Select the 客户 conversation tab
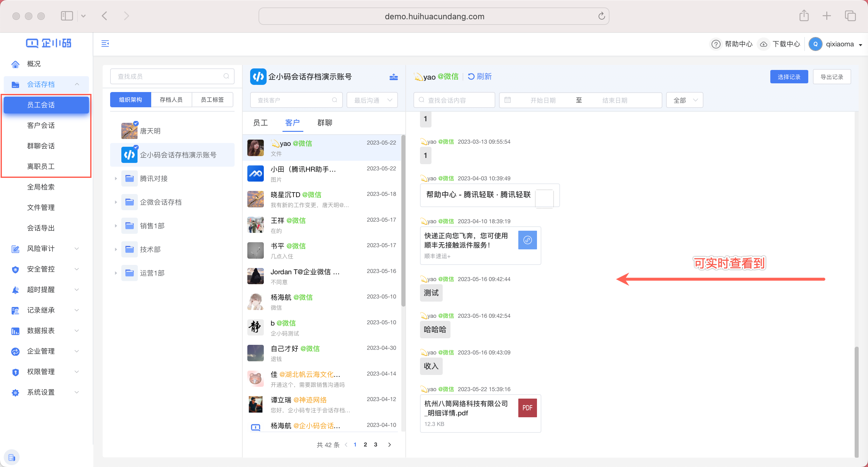 coord(292,123)
